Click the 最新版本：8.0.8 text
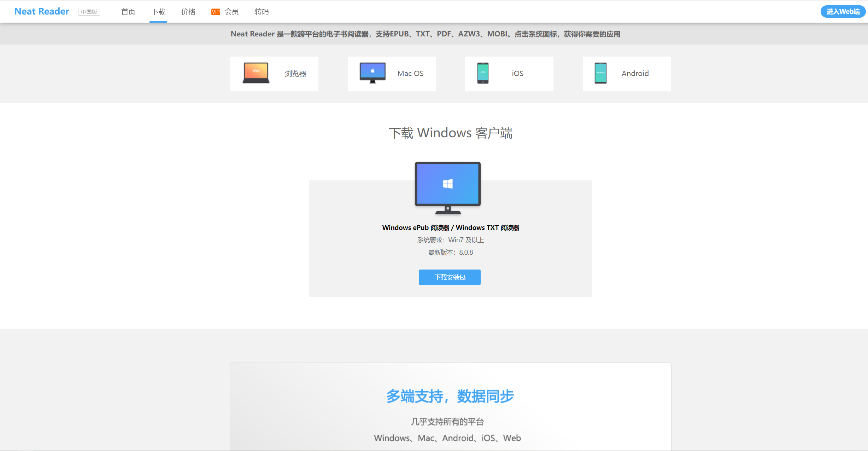 click(451, 252)
